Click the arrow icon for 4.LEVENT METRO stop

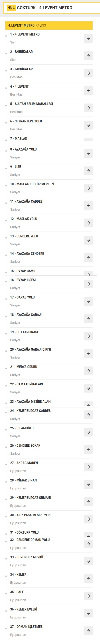(88, 38)
